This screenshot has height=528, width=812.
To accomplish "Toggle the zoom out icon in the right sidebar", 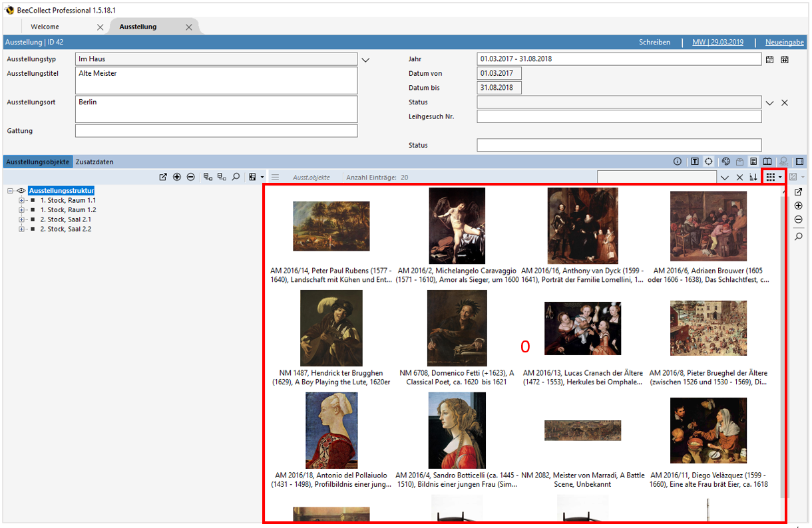I will (x=798, y=219).
